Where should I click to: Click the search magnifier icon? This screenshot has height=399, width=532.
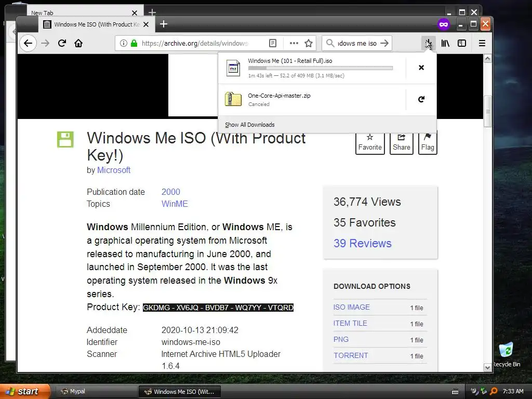pos(330,43)
